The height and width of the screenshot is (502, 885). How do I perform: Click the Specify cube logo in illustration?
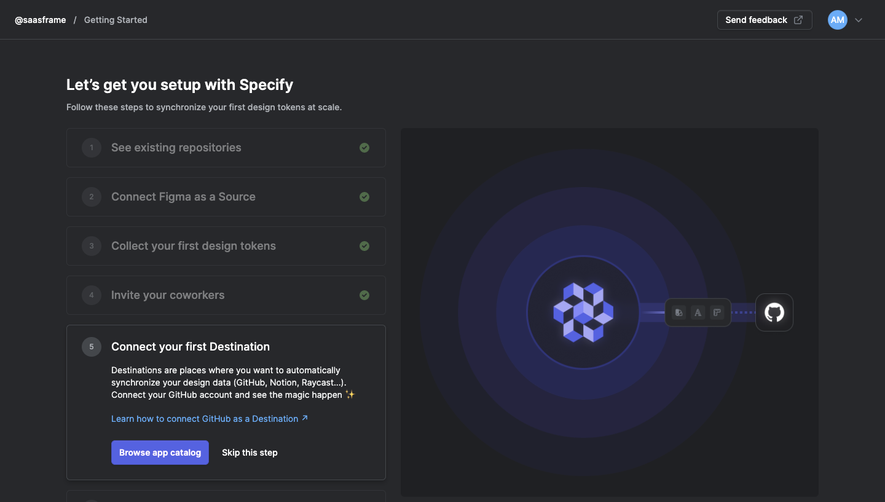pos(583,312)
